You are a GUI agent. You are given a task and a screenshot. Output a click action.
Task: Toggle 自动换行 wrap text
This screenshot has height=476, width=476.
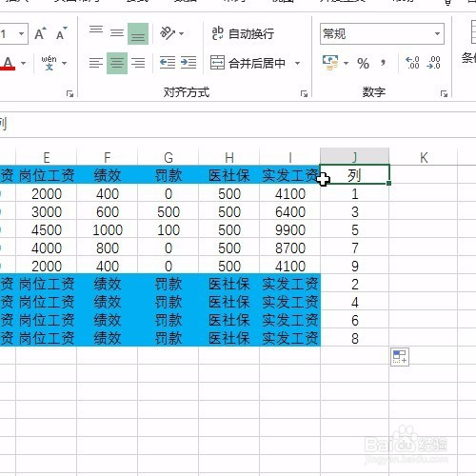(x=243, y=33)
